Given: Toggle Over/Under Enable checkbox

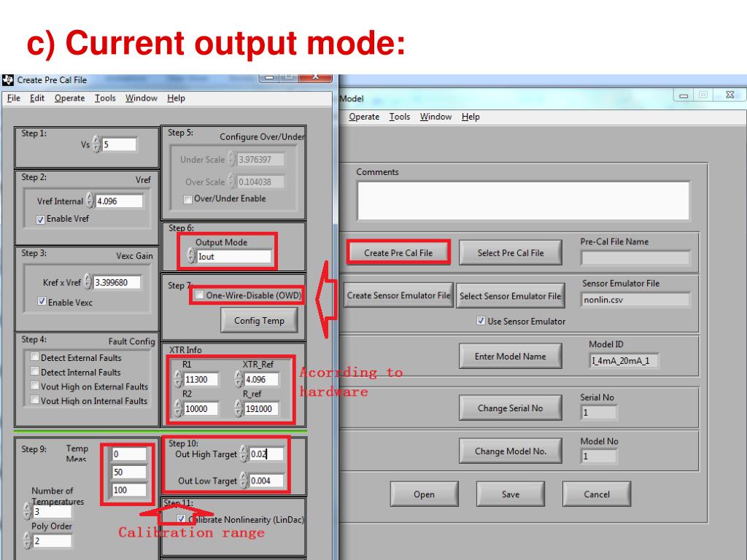Looking at the screenshot, I should [187, 199].
